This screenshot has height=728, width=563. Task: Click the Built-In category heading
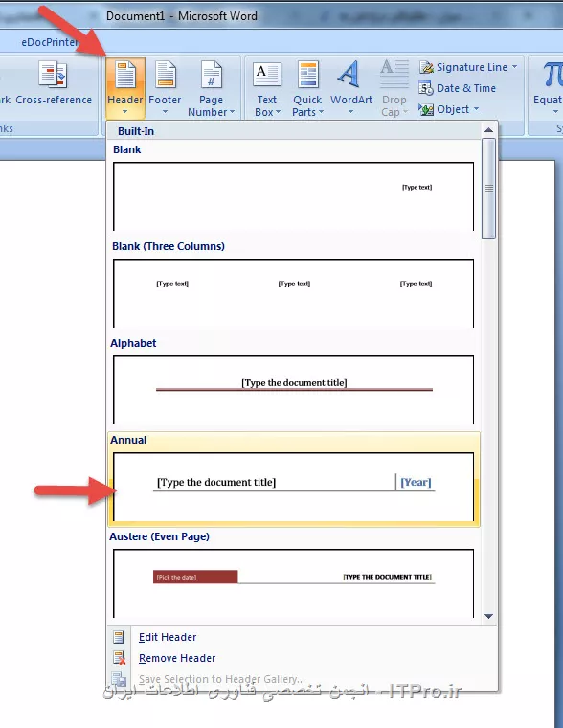pyautogui.click(x=136, y=131)
